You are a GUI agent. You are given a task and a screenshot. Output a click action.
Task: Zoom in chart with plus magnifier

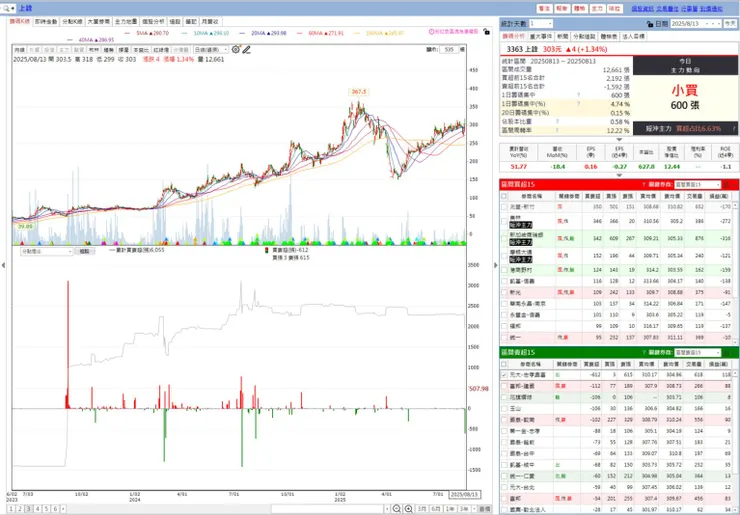pyautogui.click(x=408, y=509)
